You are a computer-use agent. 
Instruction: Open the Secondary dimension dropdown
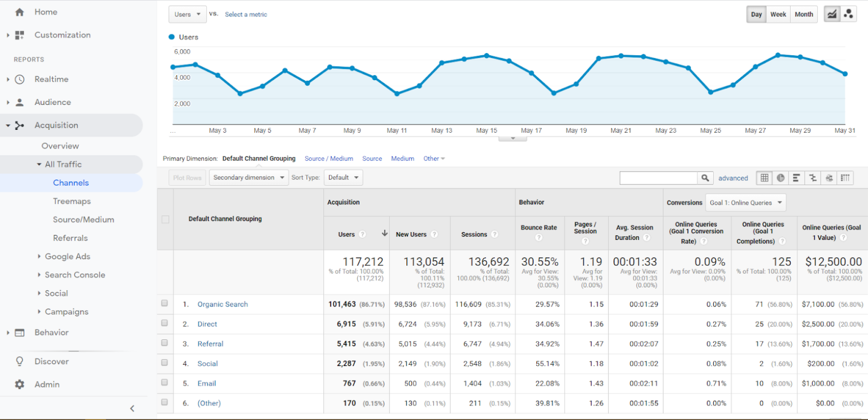[x=249, y=177]
